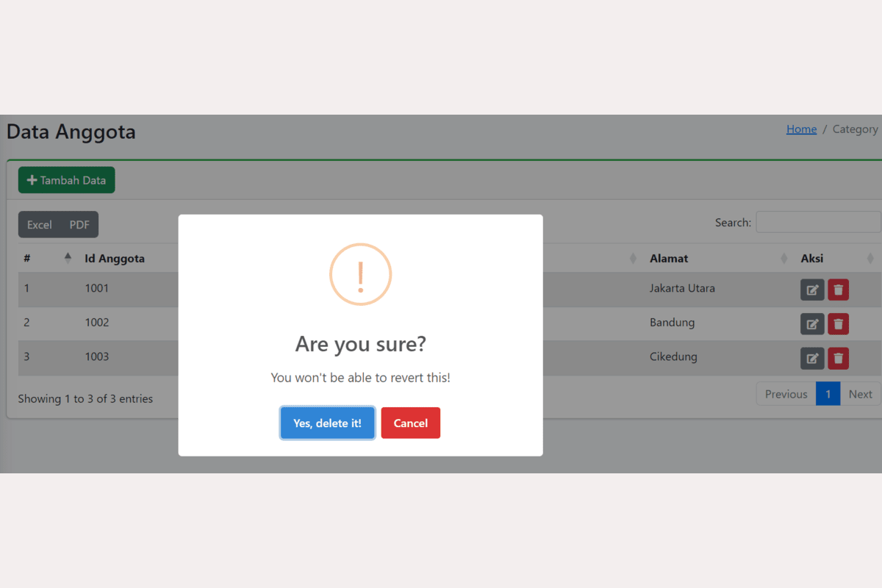
Task: Confirm with Yes, delete it! button
Action: pyautogui.click(x=327, y=423)
